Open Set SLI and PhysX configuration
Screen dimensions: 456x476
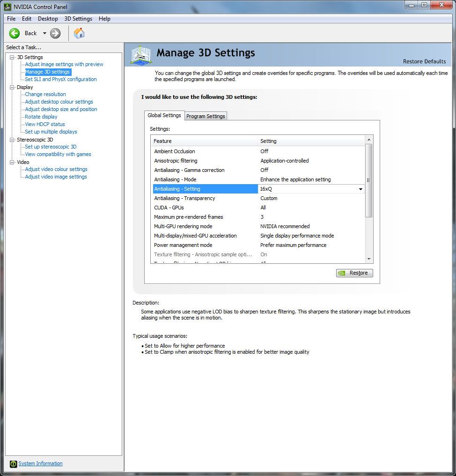click(x=61, y=79)
